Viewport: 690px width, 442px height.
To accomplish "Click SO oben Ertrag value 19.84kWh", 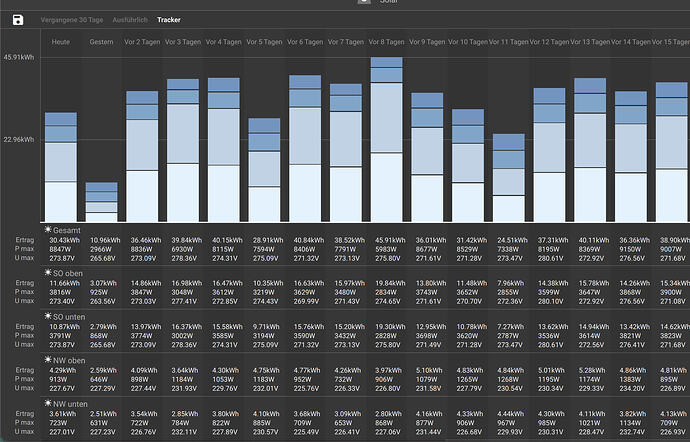I will [x=390, y=283].
